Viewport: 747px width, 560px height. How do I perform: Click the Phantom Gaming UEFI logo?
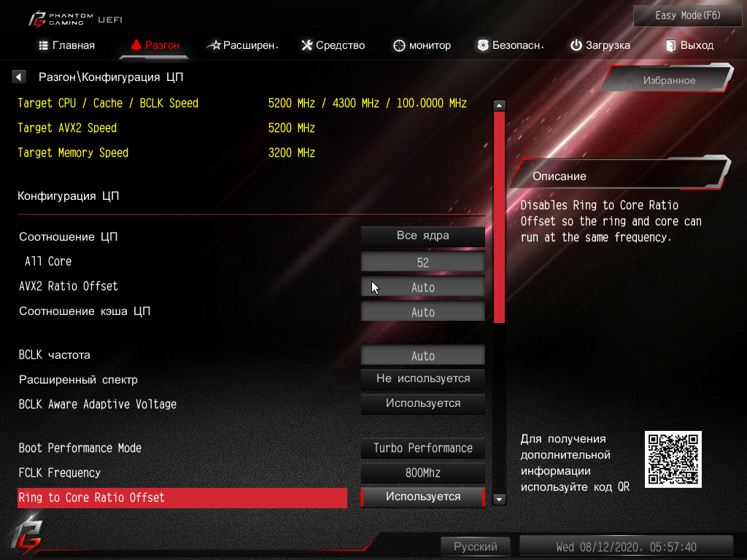tap(75, 19)
